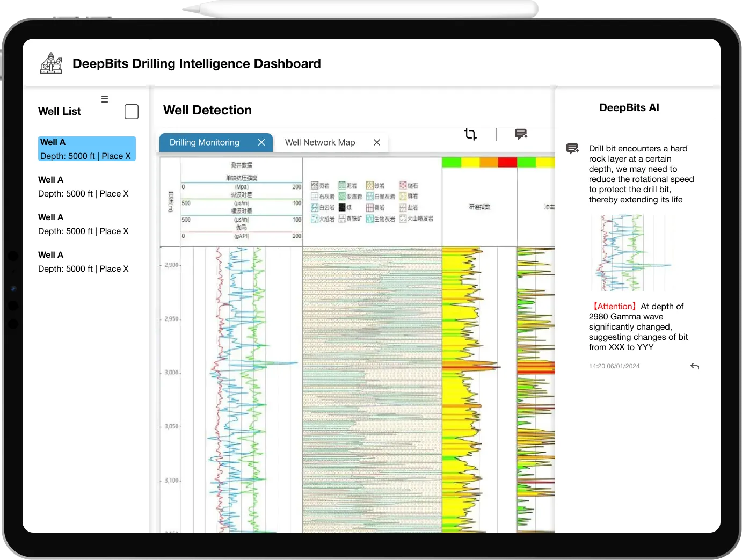Click the red Attention alert text

[614, 307]
